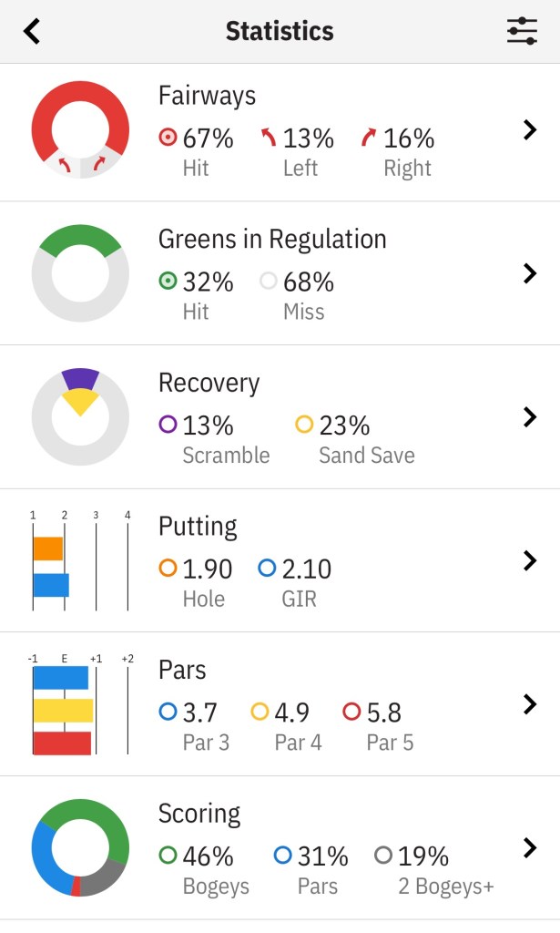Tap the Recovery donut chart icon
The width and height of the screenshot is (560, 933).
(80, 417)
